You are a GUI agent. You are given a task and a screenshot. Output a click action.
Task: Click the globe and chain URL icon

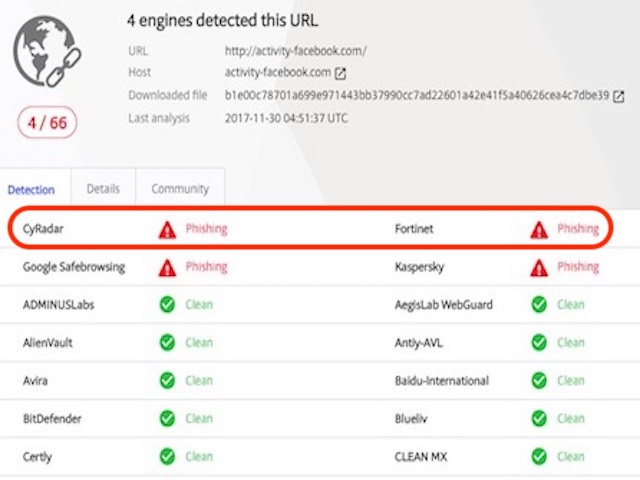pyautogui.click(x=47, y=51)
